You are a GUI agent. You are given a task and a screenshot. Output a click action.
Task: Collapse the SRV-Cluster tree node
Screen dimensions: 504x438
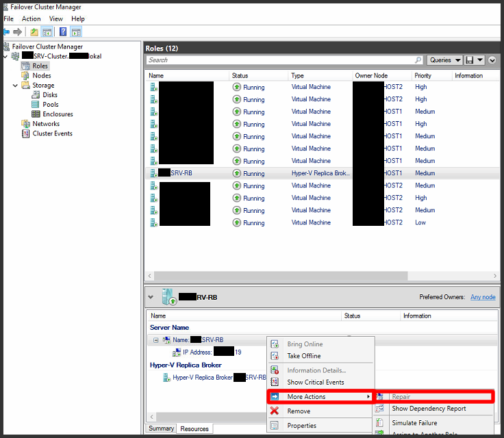[5, 57]
